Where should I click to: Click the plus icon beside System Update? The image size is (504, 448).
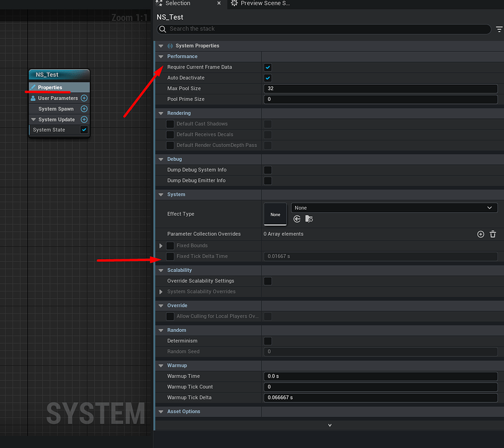(x=84, y=119)
